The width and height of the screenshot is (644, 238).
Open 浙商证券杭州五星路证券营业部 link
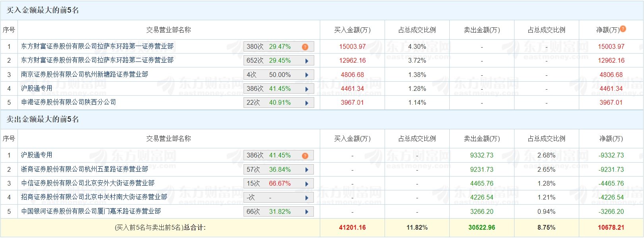[x=85, y=169]
